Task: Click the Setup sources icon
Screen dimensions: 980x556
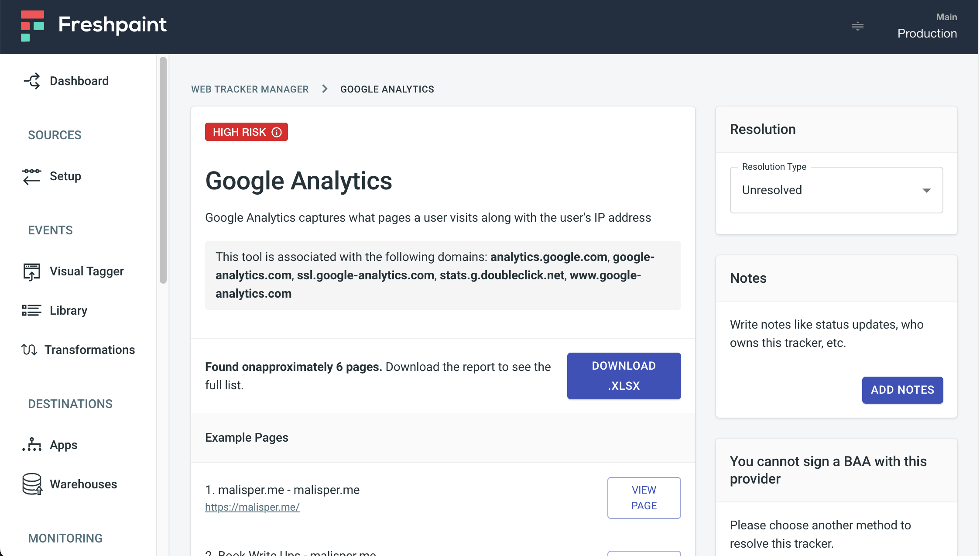Action: pos(32,176)
